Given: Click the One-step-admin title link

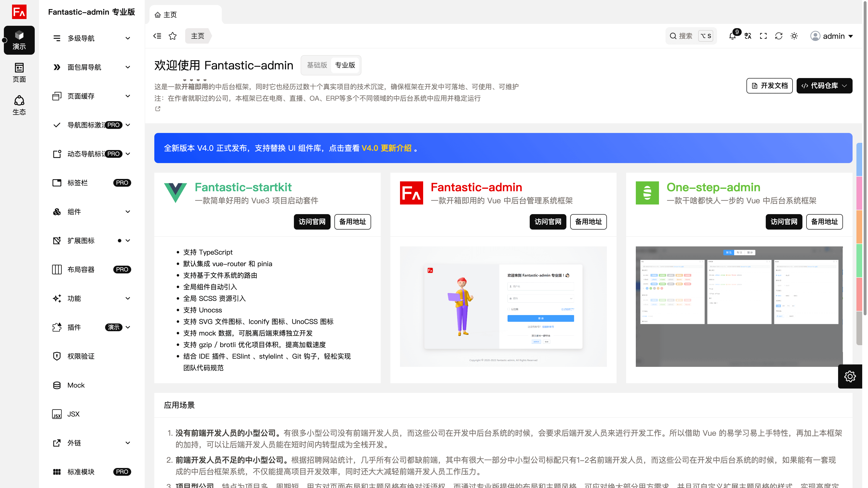Looking at the screenshot, I should pos(713,187).
